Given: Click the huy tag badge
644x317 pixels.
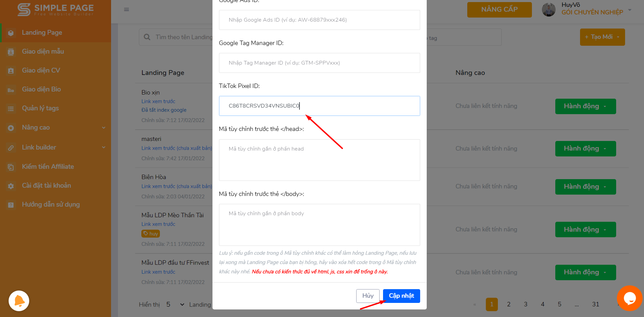Looking at the screenshot, I should click(x=151, y=233).
